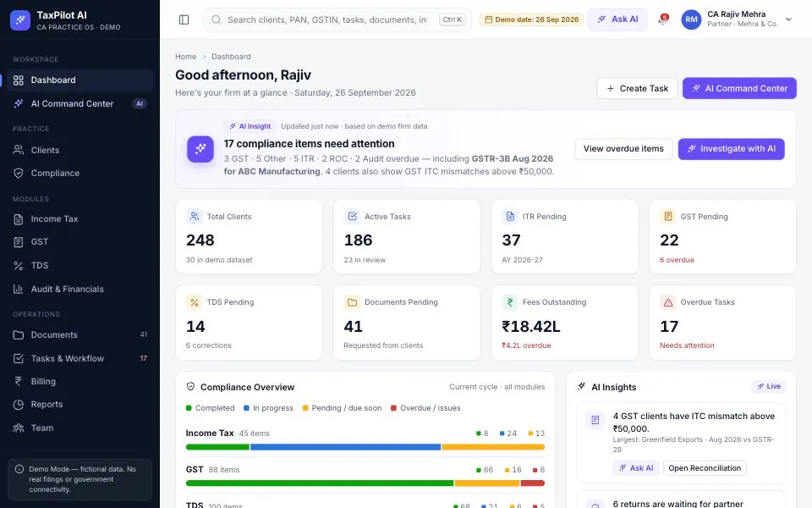Expand the CA Rajiv Mehra account menu
This screenshot has width=812, height=508.
coord(788,19)
